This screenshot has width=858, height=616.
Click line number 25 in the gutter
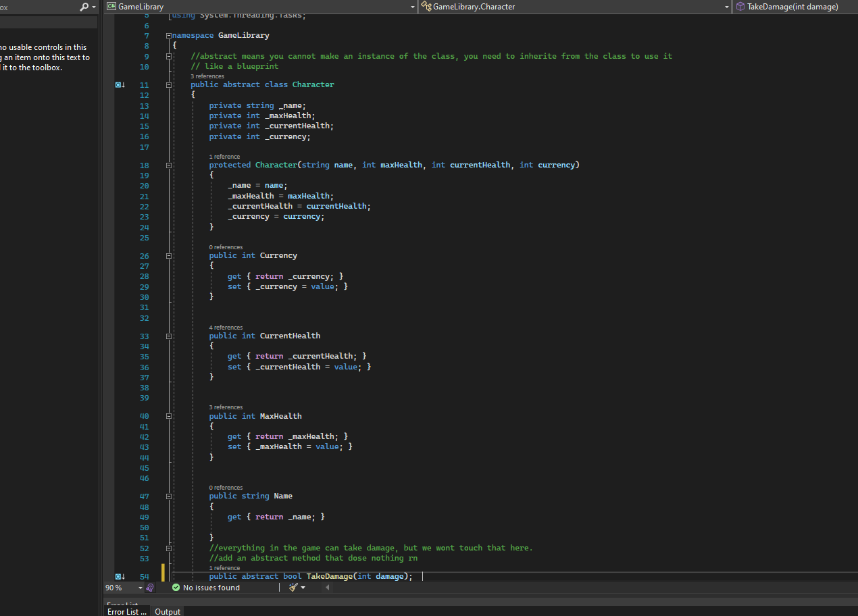click(x=144, y=238)
